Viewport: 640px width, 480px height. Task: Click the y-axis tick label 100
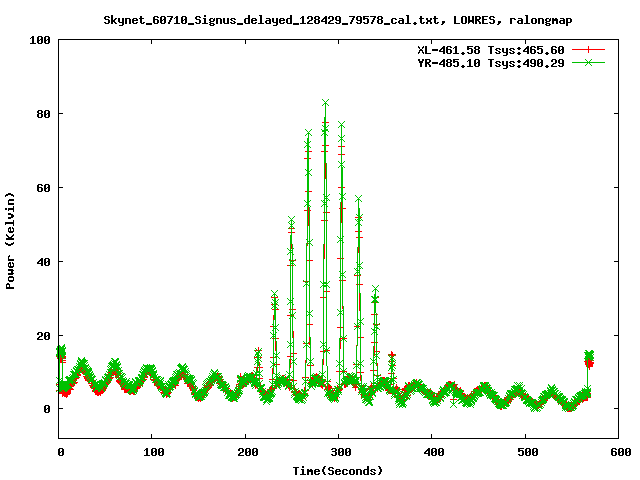pos(40,40)
